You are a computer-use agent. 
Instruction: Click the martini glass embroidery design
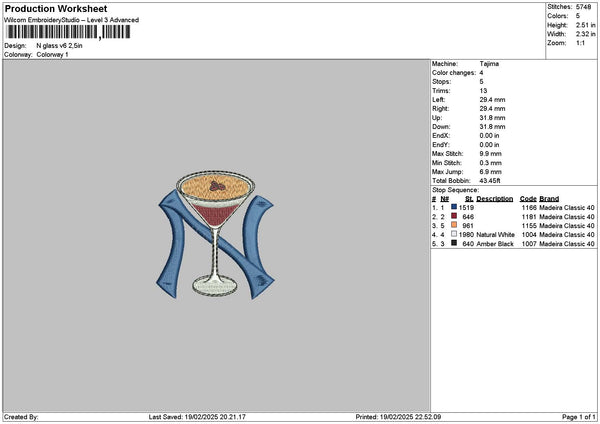click(215, 233)
